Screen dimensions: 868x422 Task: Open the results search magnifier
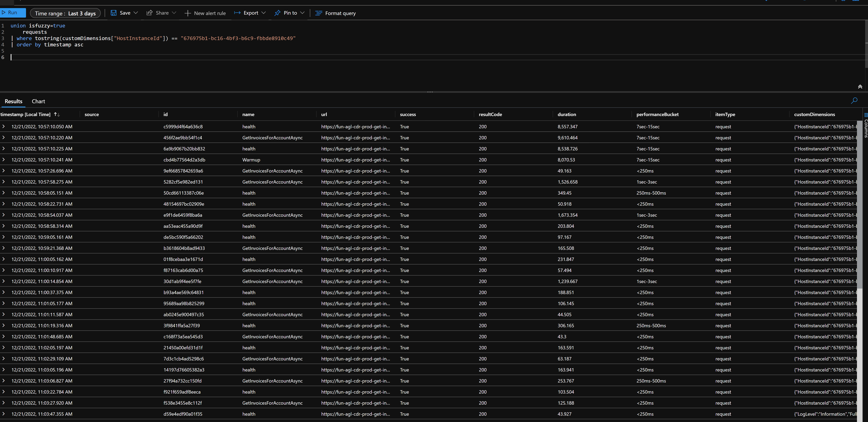(x=854, y=100)
